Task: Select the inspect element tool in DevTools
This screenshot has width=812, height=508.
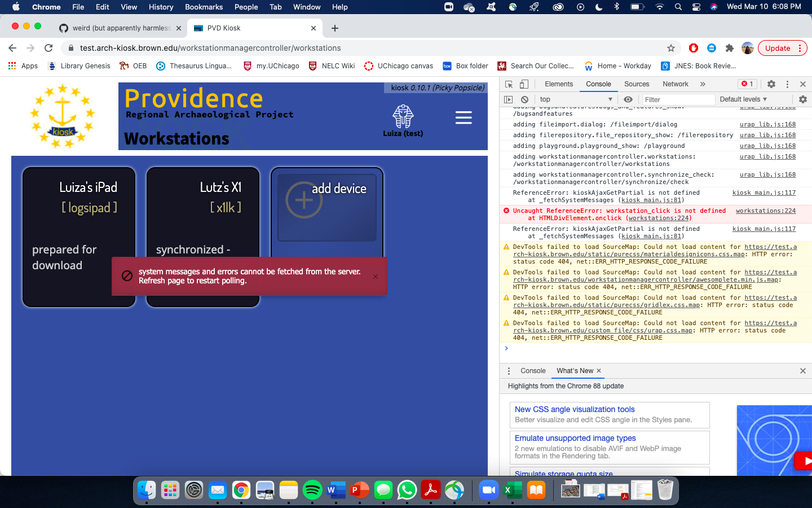Action: click(509, 84)
